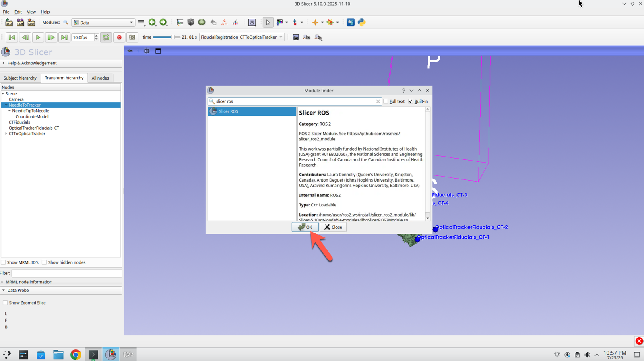Enable Show Zoomed Slice checkbox
The image size is (644, 361).
click(x=5, y=303)
